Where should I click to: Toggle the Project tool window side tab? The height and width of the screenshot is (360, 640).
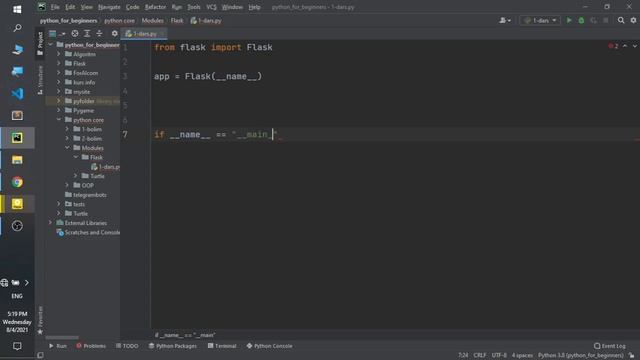[40, 44]
